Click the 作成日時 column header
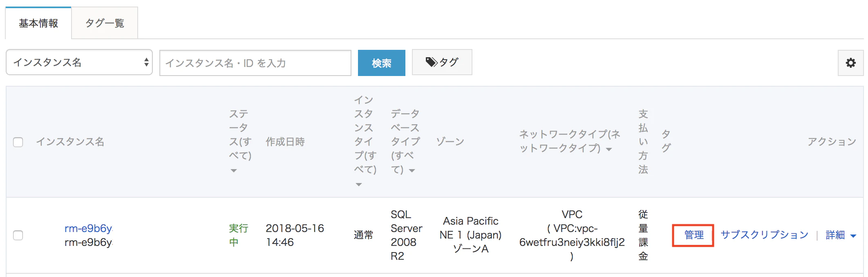The width and height of the screenshot is (868, 277). click(285, 142)
